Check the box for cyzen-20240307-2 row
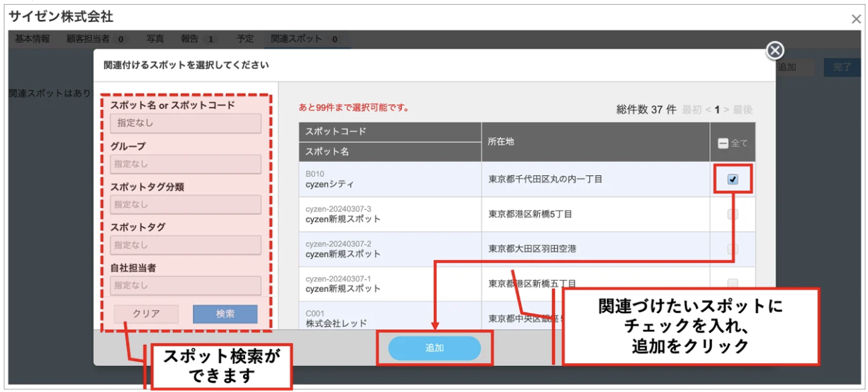868x392 pixels. pyautogui.click(x=733, y=249)
